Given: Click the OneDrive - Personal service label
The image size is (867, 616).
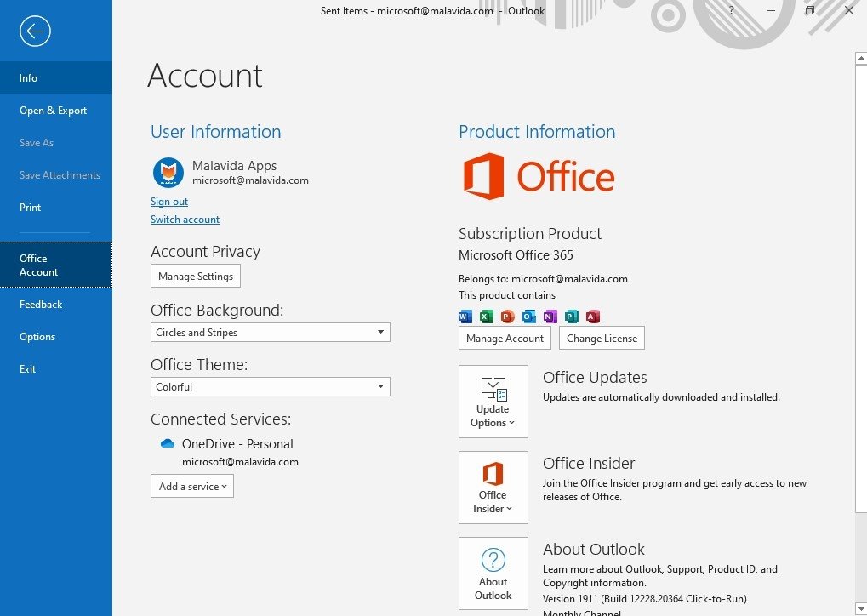Looking at the screenshot, I should tap(237, 444).
